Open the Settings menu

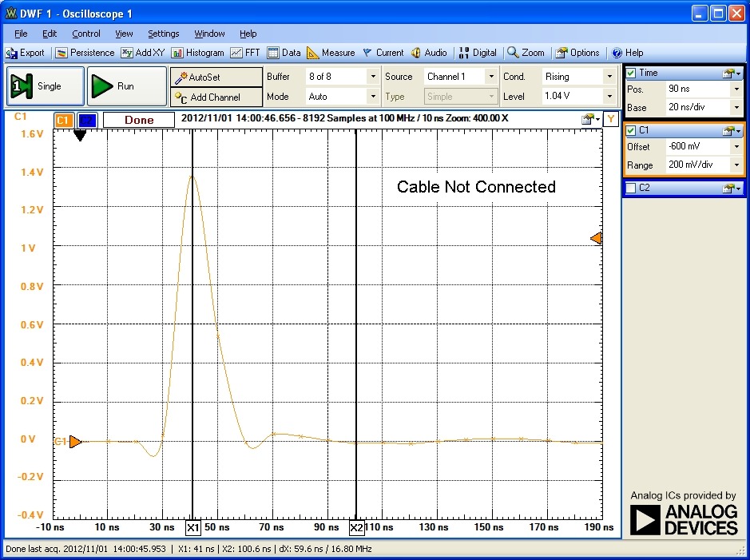(163, 34)
